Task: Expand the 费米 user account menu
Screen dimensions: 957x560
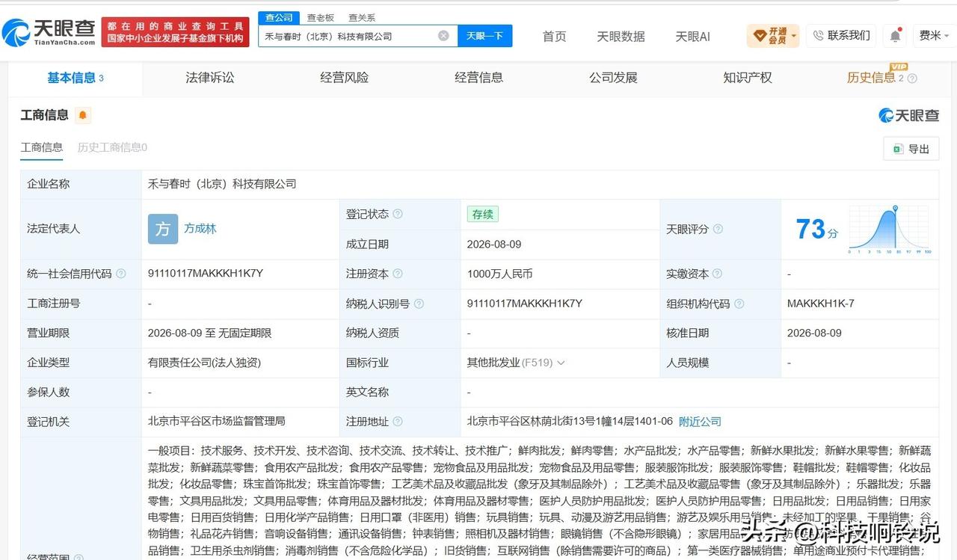Action: [x=935, y=35]
